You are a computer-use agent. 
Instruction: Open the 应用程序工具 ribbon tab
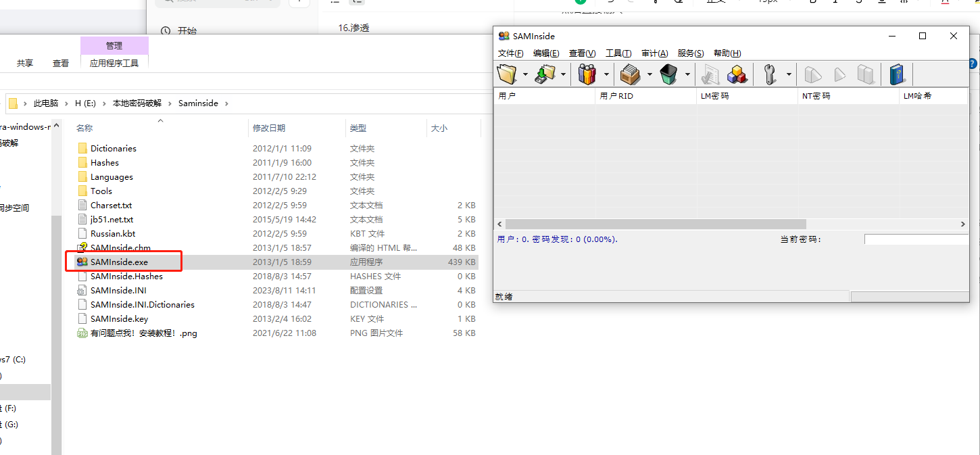114,63
